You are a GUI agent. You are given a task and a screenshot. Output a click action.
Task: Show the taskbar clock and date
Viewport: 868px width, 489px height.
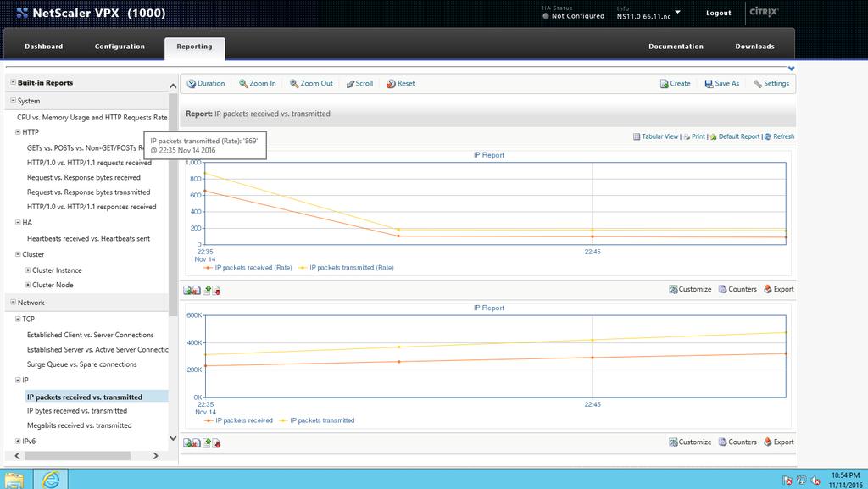845,480
